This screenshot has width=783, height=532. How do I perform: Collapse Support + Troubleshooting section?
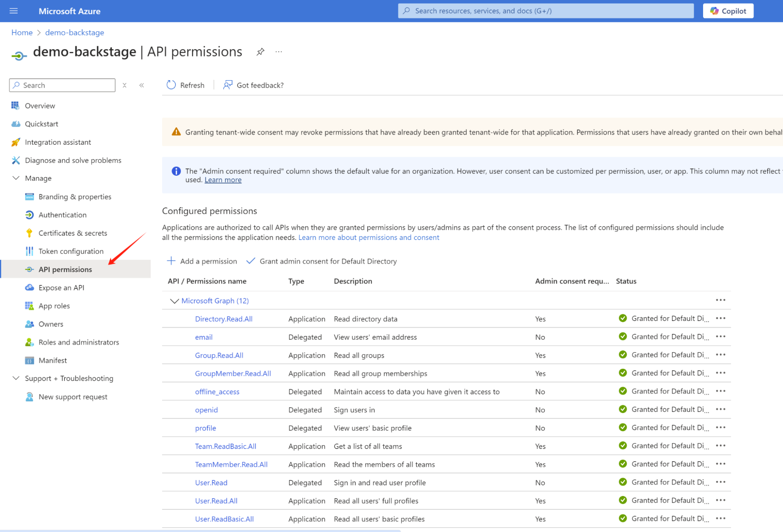pyautogui.click(x=16, y=378)
